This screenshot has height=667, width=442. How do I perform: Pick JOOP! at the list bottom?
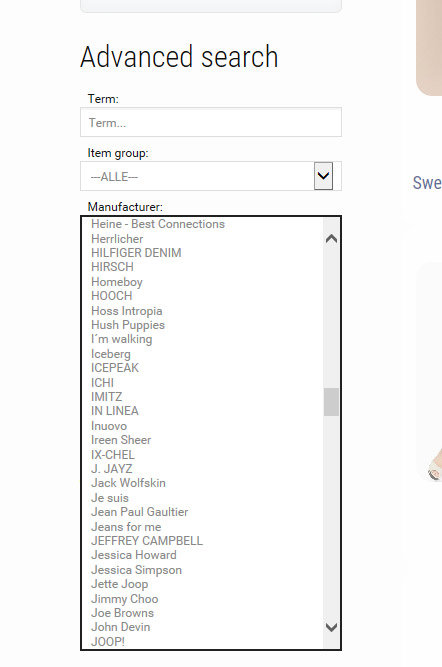108,641
